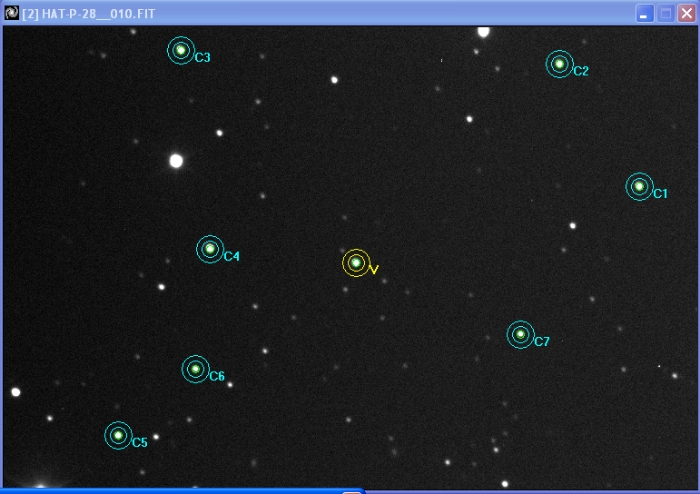Click the variable star marked V

click(x=355, y=263)
